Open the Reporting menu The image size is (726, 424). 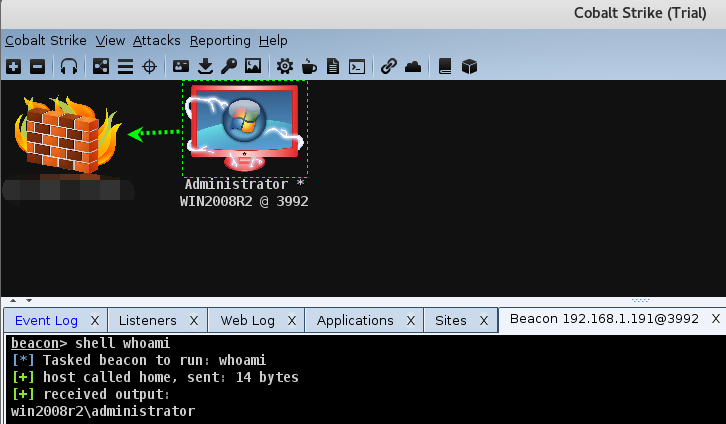(220, 41)
